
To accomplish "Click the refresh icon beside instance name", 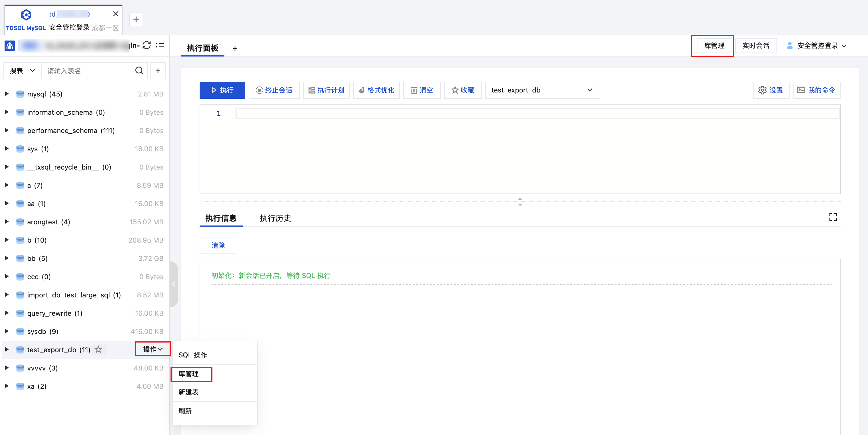I will [x=147, y=45].
